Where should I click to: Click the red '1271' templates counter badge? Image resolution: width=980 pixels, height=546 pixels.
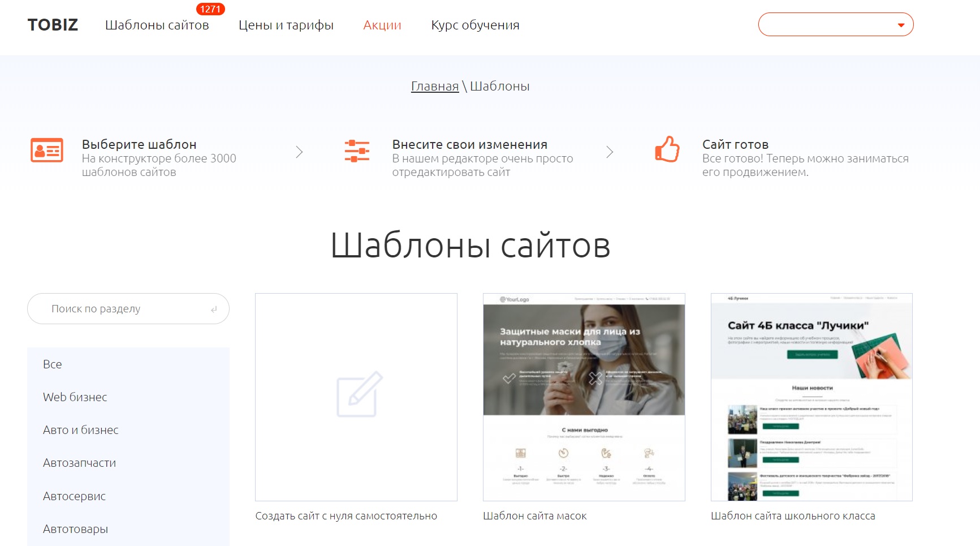click(x=209, y=8)
